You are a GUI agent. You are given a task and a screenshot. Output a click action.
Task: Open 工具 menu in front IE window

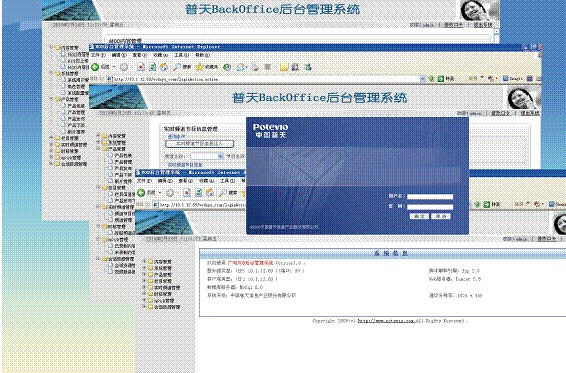227,181
